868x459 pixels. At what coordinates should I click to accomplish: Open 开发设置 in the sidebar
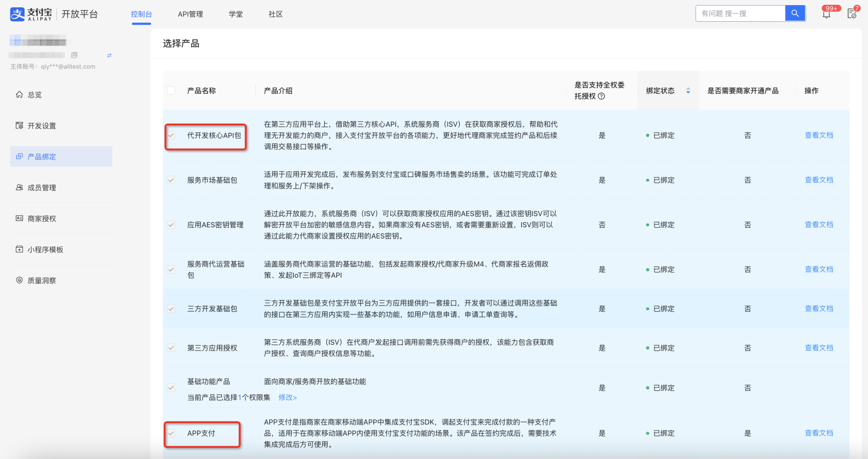tap(61, 126)
